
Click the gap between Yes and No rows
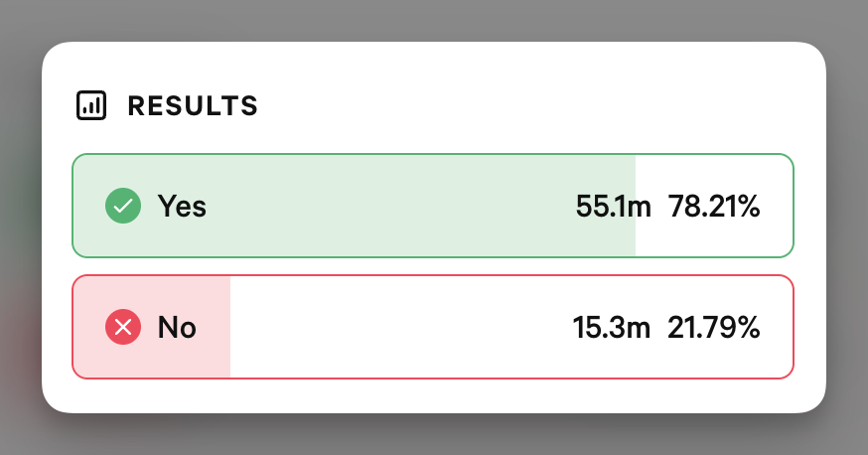point(433,266)
